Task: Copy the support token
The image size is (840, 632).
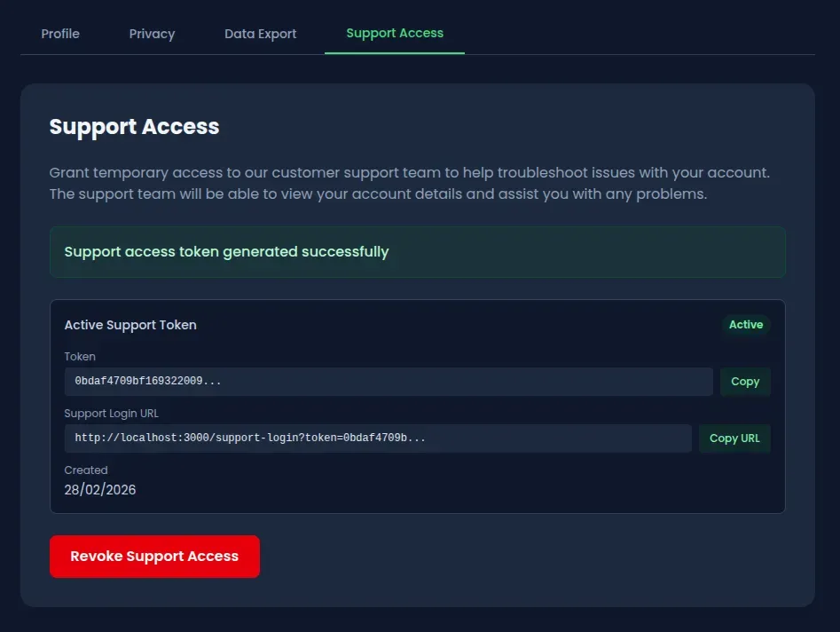Action: pos(744,381)
